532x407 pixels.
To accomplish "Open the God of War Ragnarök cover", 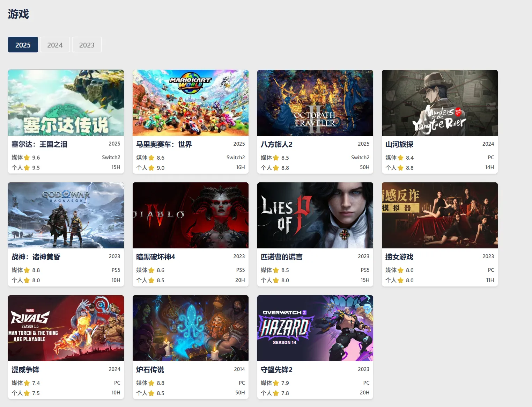I will [66, 215].
